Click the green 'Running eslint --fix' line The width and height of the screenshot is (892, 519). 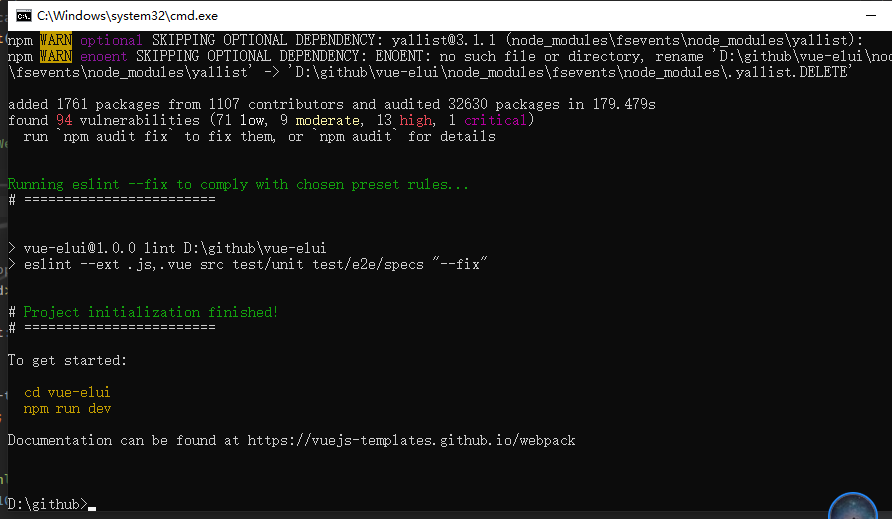point(238,184)
